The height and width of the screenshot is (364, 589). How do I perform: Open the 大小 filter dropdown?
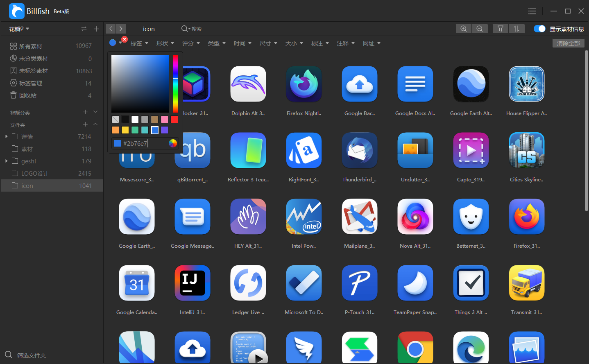tap(294, 43)
